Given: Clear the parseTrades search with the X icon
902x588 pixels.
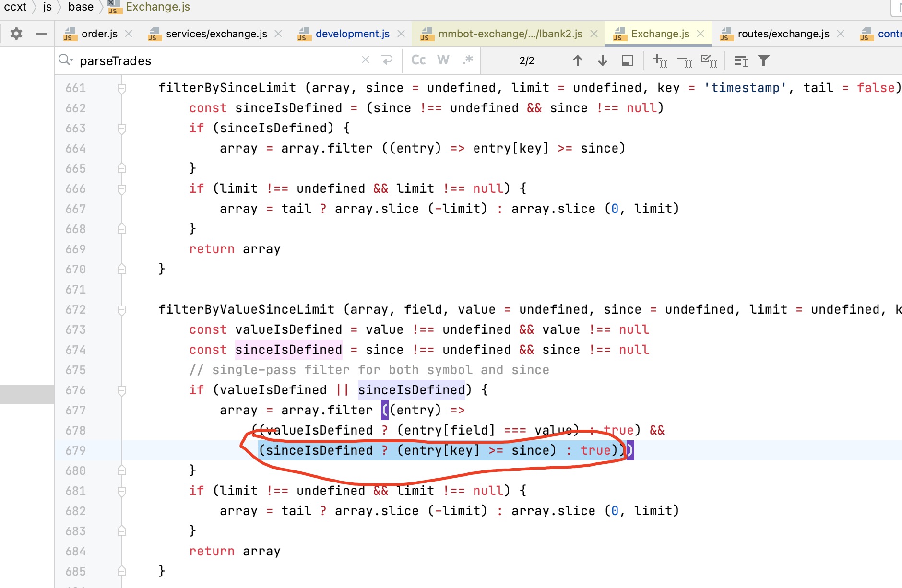Looking at the screenshot, I should pyautogui.click(x=366, y=59).
